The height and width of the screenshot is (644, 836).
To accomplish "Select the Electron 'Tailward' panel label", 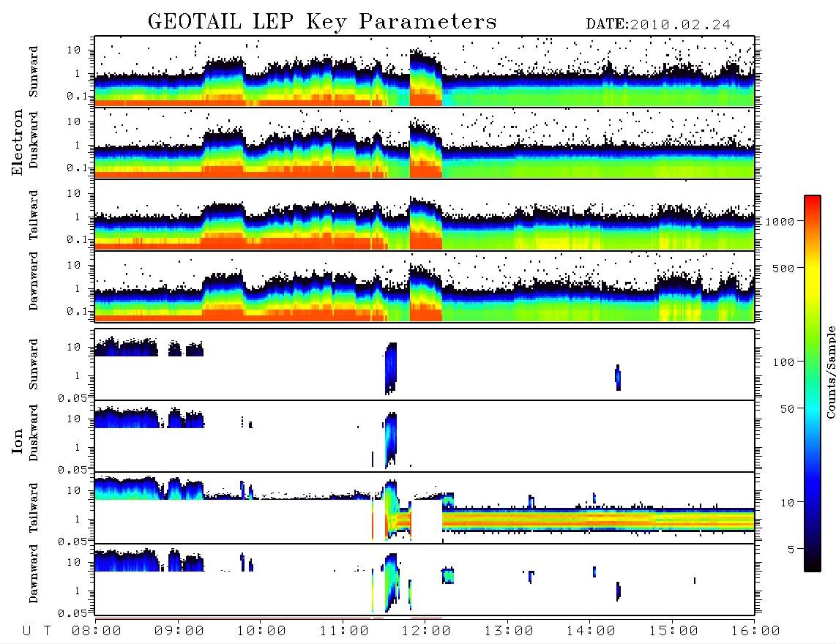I will 34,214.
